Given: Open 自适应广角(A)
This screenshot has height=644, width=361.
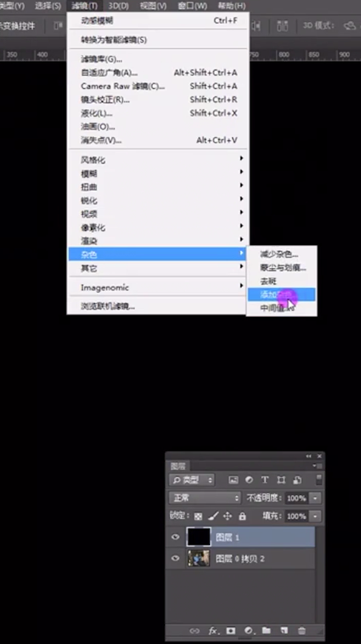Looking at the screenshot, I should (158, 73).
